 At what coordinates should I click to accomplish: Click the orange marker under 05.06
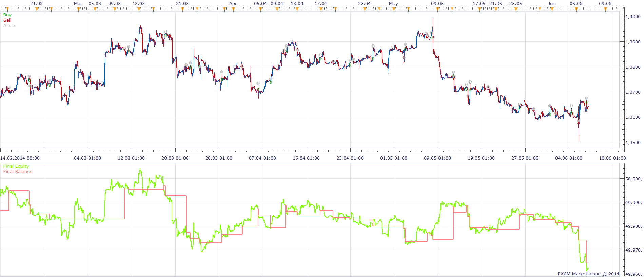[x=576, y=9]
